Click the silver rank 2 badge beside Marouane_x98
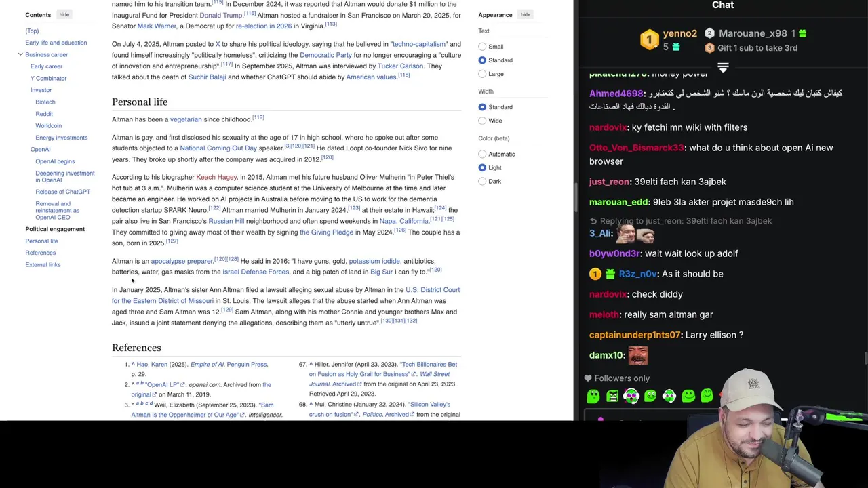The height and width of the screenshot is (488, 868). click(x=709, y=33)
